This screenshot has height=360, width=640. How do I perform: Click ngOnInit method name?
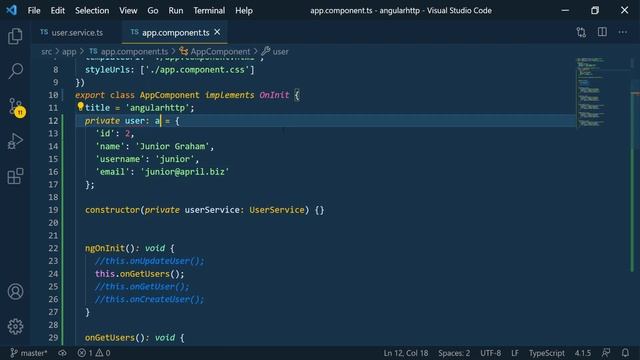[x=105, y=248]
